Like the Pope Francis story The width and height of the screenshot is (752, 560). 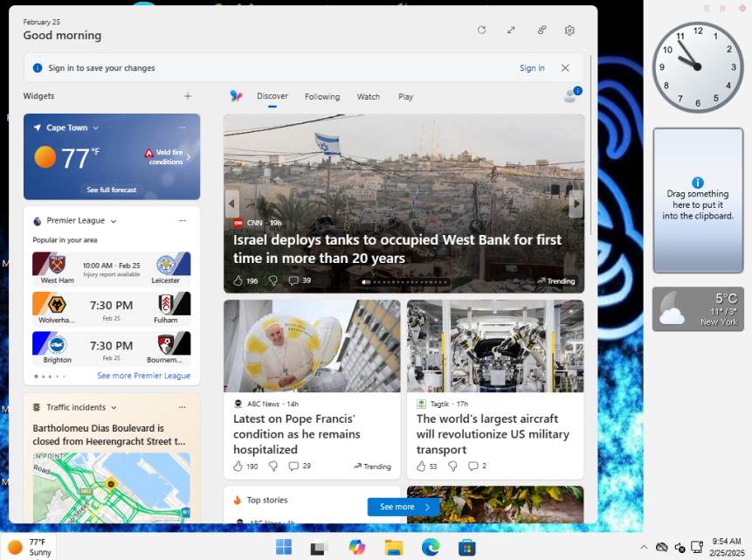click(238, 466)
